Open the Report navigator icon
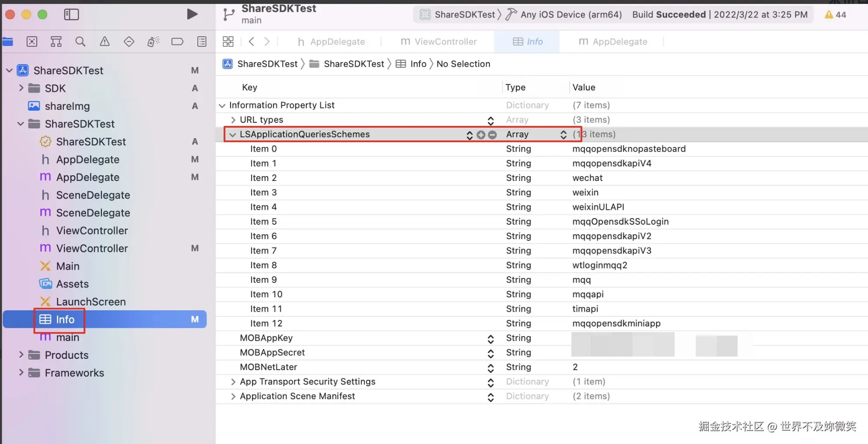868x444 pixels. [202, 42]
